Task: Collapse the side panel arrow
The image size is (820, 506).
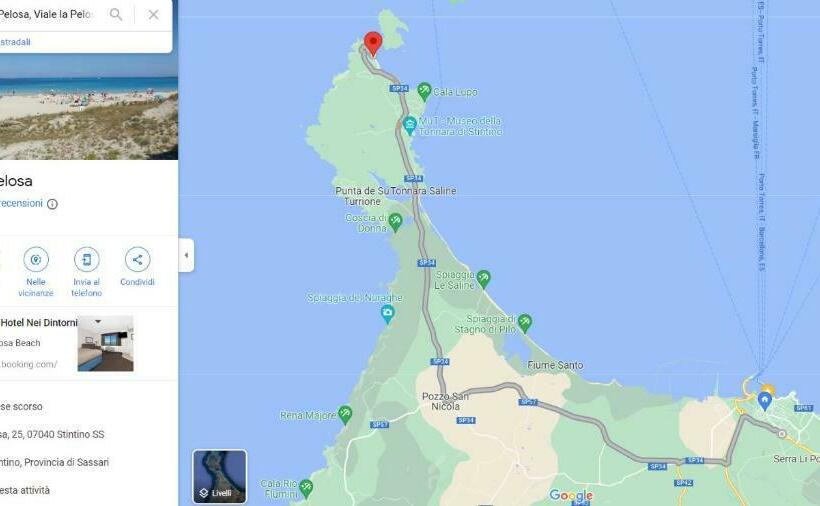Action: 186,255
